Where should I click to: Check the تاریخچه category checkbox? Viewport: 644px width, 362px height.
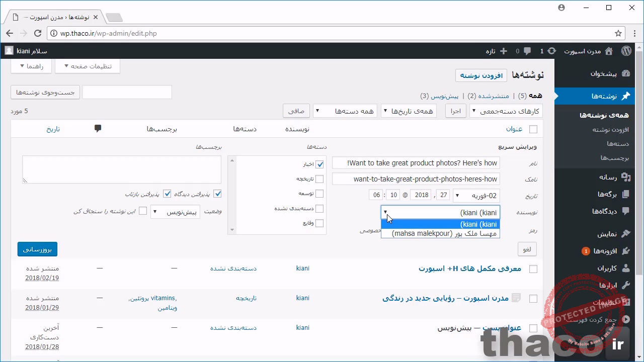(319, 179)
